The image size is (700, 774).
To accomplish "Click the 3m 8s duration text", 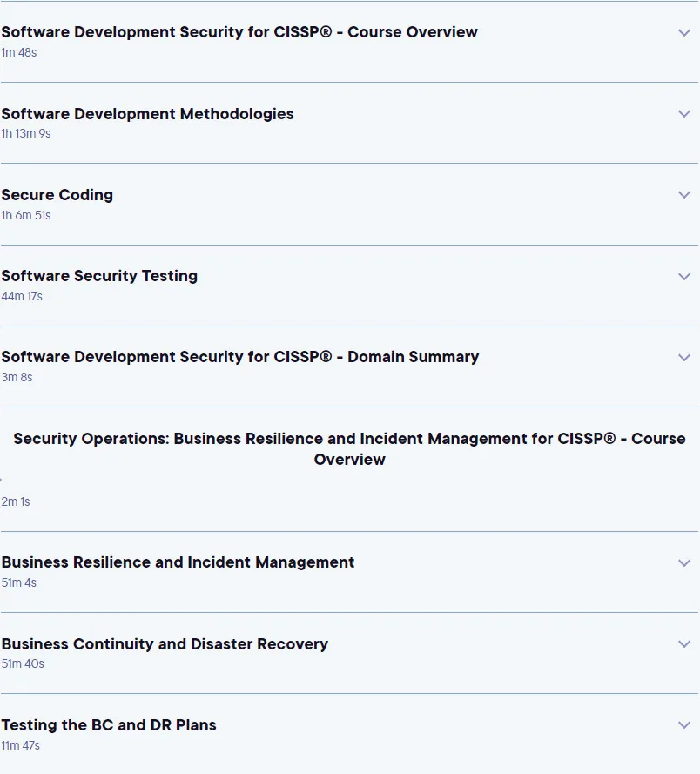I will 17,377.
